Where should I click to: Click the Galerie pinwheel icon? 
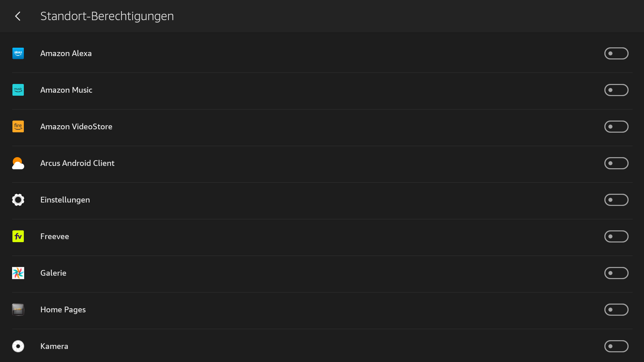tap(18, 273)
